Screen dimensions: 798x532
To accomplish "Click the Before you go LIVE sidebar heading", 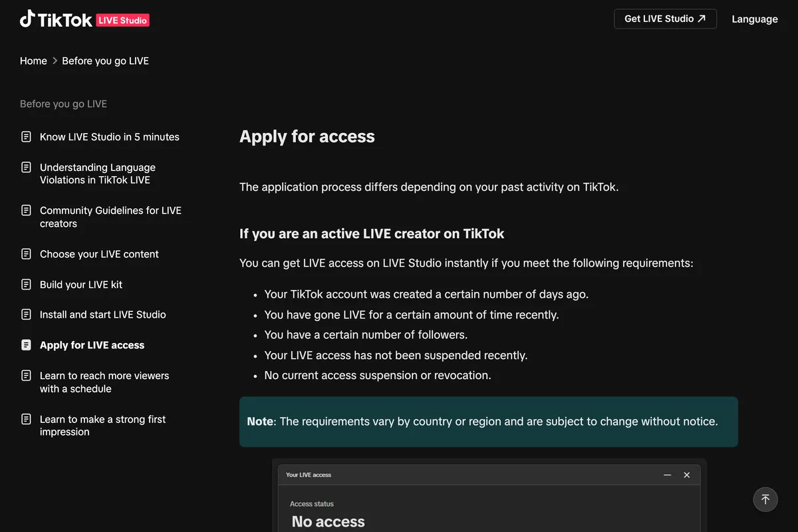I will (63, 104).
